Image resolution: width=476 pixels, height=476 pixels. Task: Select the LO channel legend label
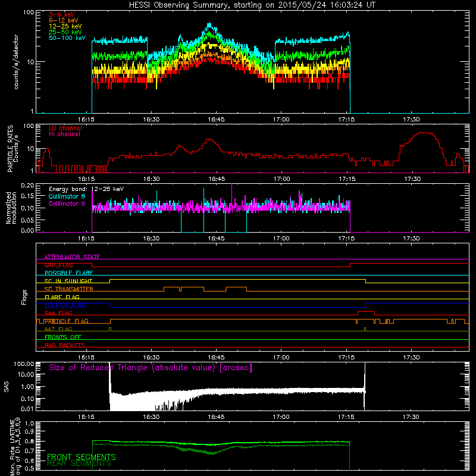pyautogui.click(x=65, y=129)
